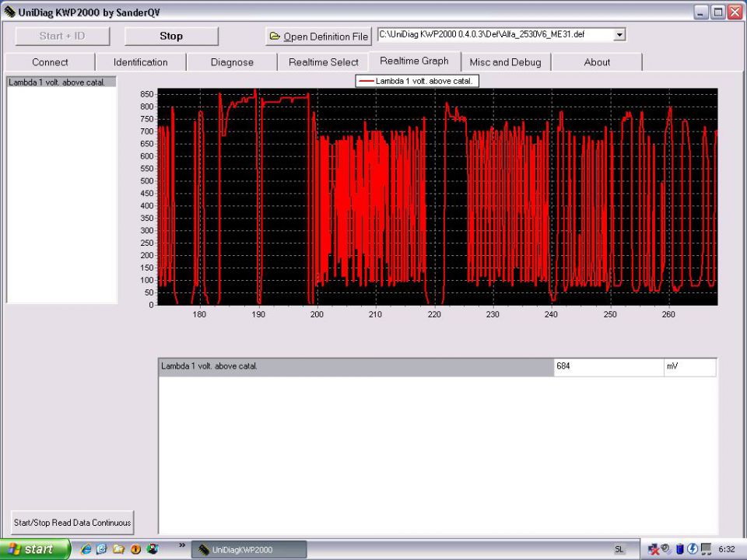Launch Internet Explorer from quick launch
Screen dimensions: 747x560
coord(86,550)
